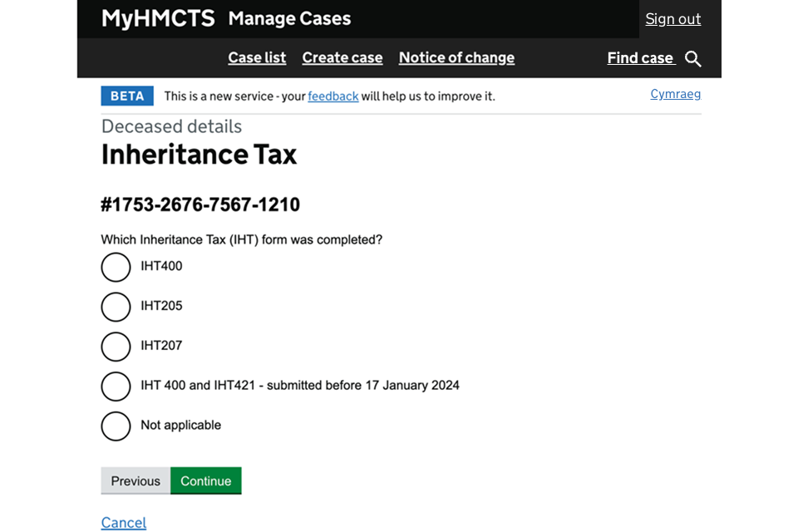798x532 pixels.
Task: Go back with the Previous button
Action: coord(135,480)
